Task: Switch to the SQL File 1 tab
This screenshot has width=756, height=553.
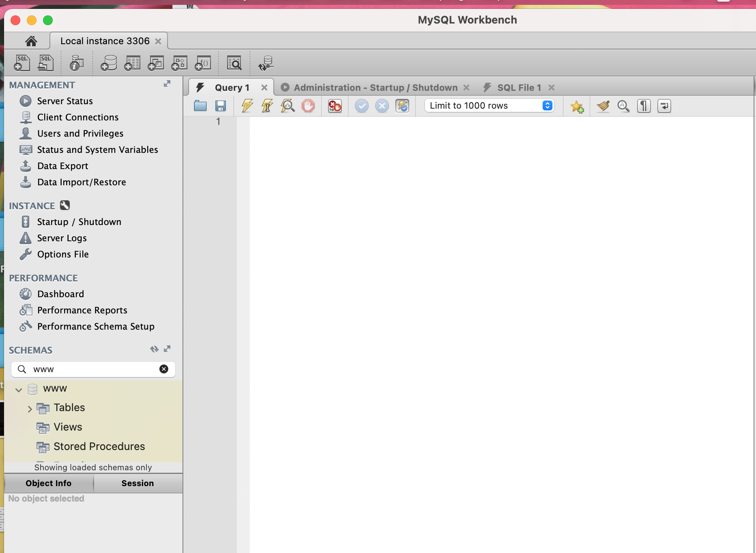Action: (x=519, y=88)
